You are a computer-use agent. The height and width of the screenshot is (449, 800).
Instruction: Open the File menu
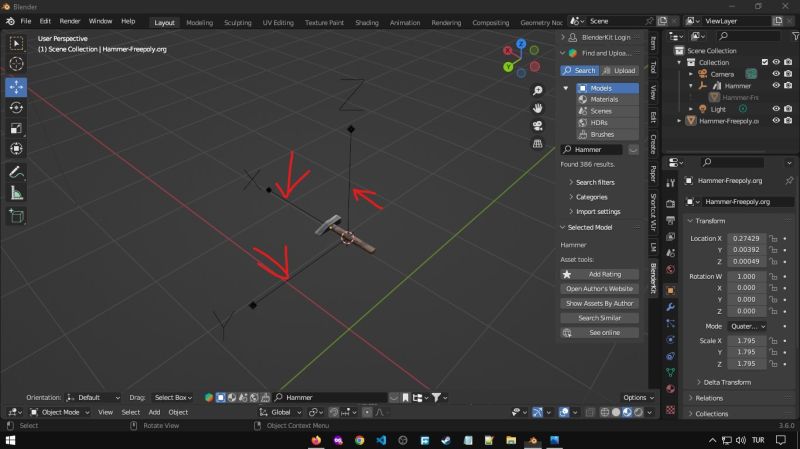tap(26, 21)
